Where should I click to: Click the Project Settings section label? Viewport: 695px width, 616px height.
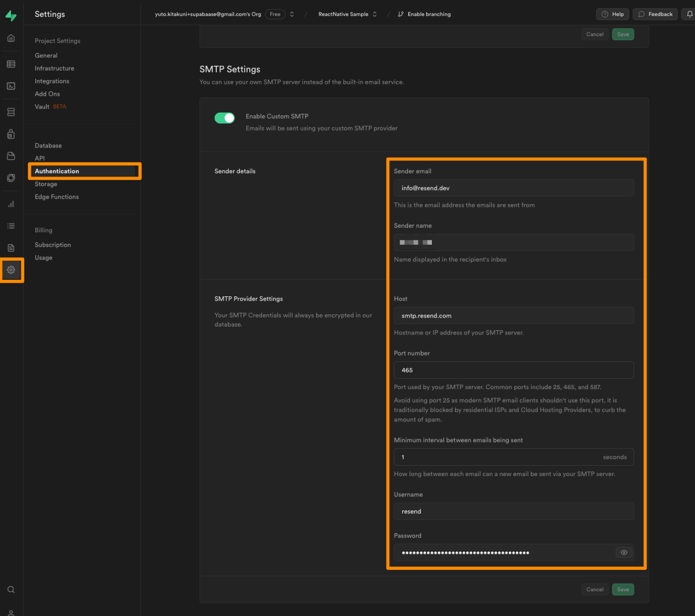click(x=58, y=41)
